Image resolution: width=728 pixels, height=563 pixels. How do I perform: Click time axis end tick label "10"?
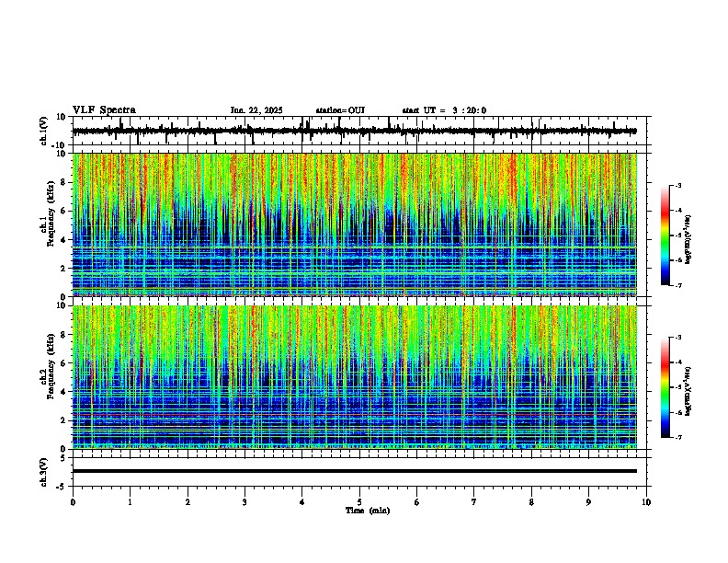click(x=646, y=502)
